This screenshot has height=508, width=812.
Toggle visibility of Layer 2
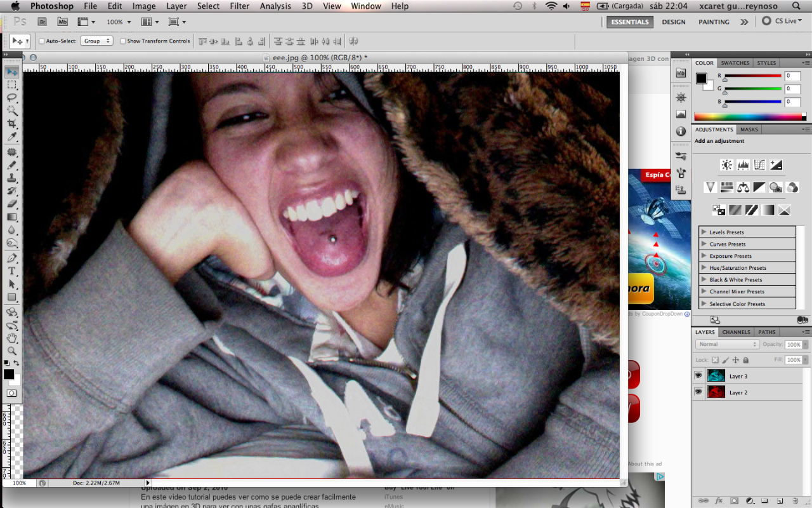point(698,392)
